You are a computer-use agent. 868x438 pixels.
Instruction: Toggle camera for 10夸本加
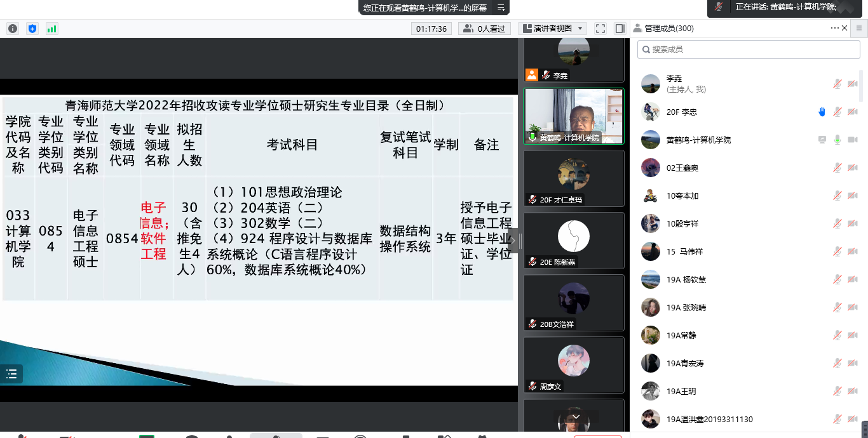(852, 196)
